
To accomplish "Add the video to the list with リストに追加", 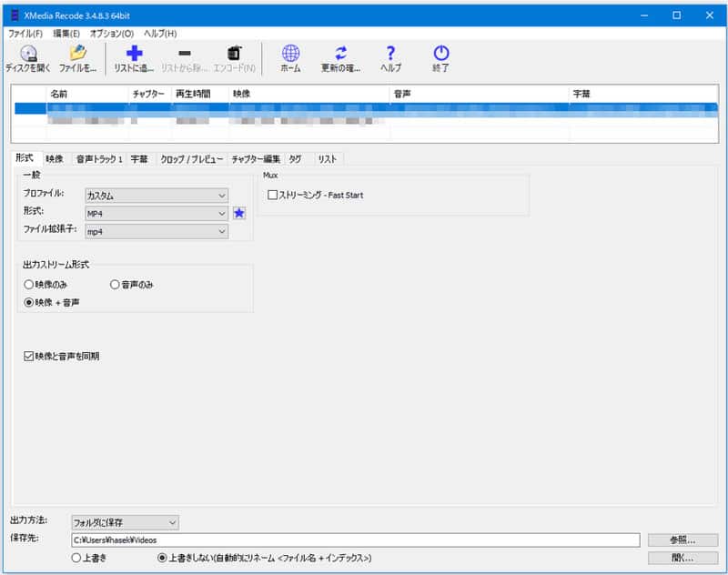I will (135, 57).
